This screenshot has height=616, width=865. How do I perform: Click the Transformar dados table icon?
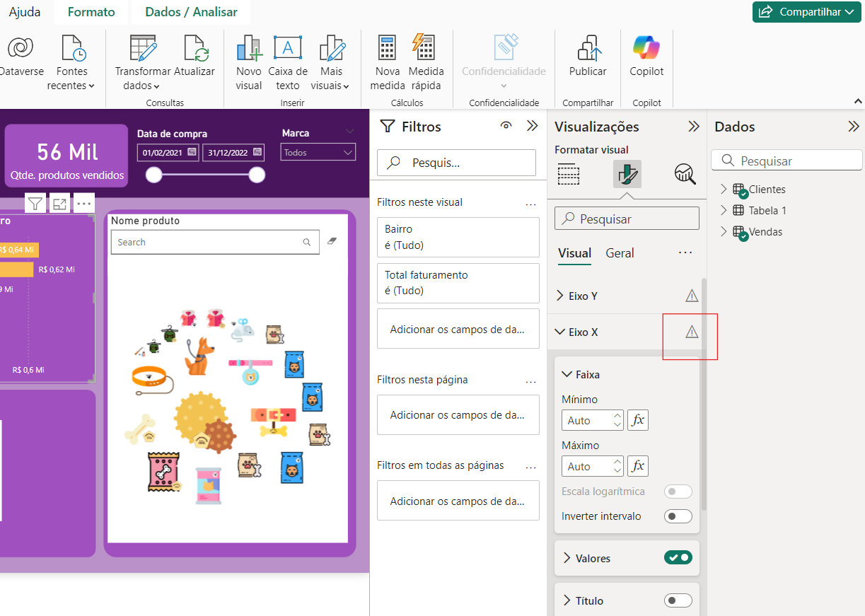pyautogui.click(x=143, y=48)
